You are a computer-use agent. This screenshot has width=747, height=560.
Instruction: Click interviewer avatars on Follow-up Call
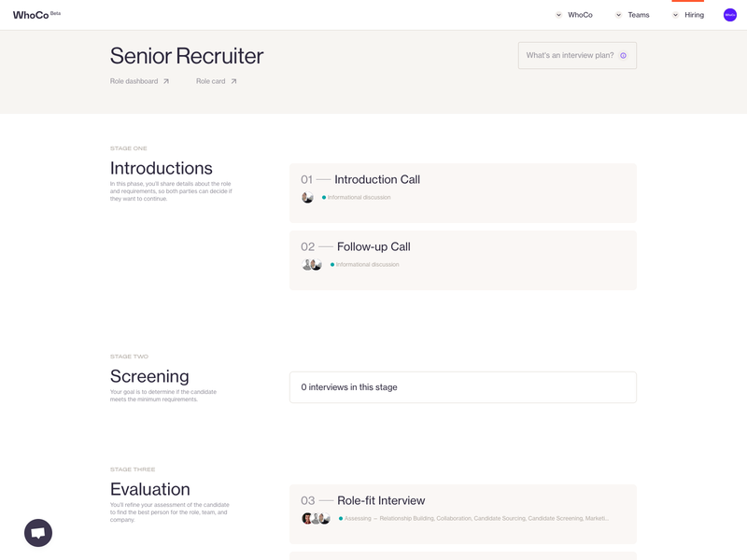(x=312, y=264)
